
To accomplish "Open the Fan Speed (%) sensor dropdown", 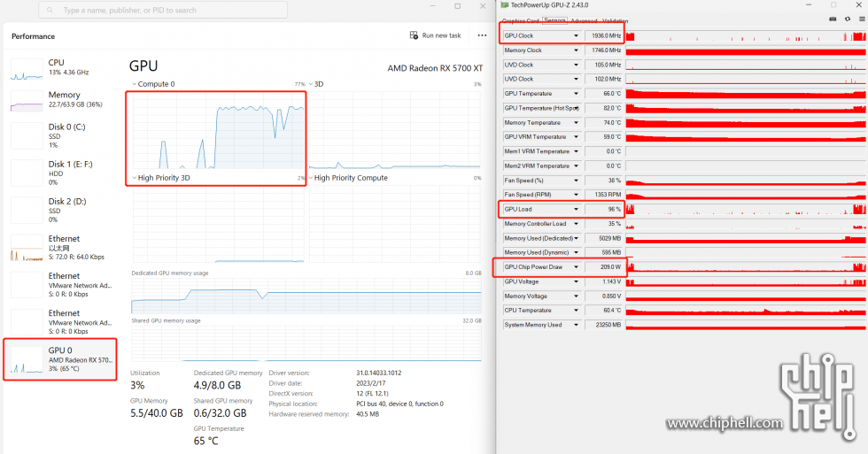I will (x=576, y=181).
